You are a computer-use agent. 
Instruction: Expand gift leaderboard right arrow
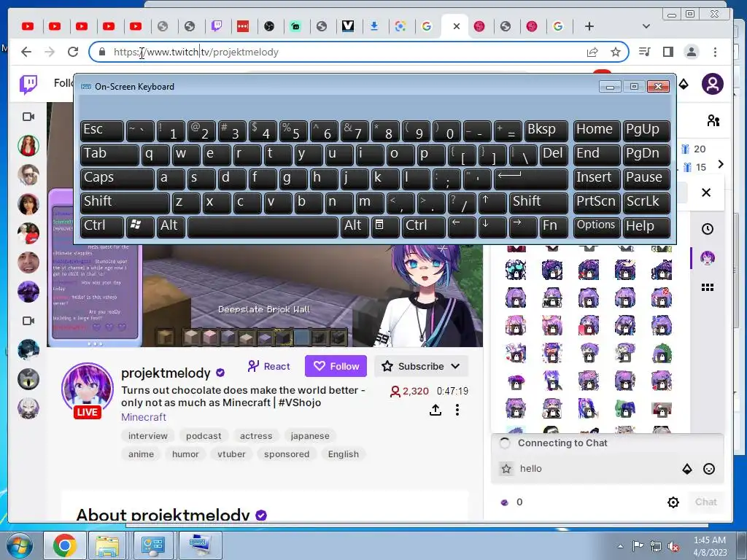[x=720, y=164]
